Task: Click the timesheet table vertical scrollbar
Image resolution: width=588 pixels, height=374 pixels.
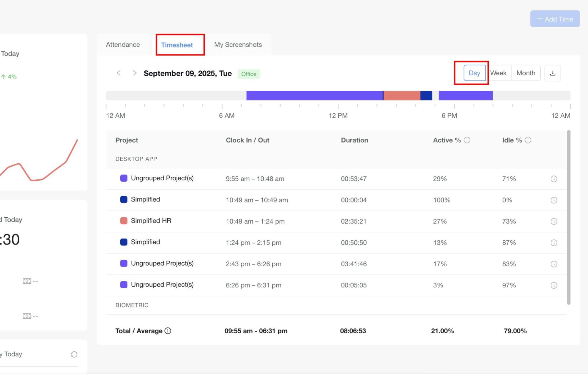Action: (568, 217)
